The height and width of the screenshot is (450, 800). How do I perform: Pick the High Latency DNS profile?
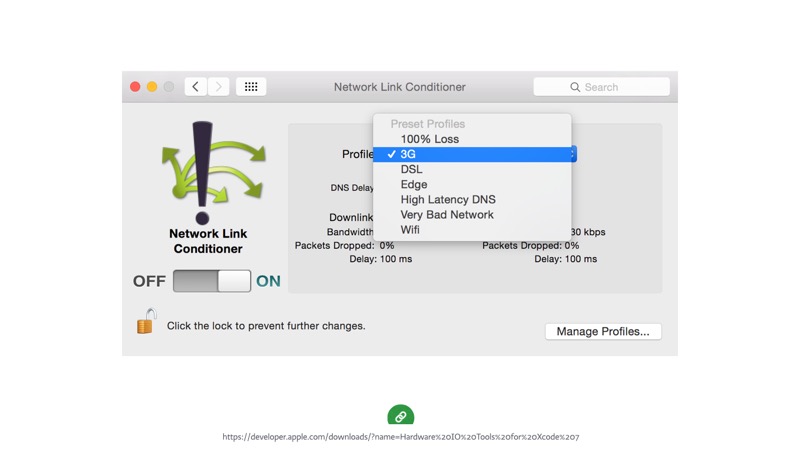[447, 199]
